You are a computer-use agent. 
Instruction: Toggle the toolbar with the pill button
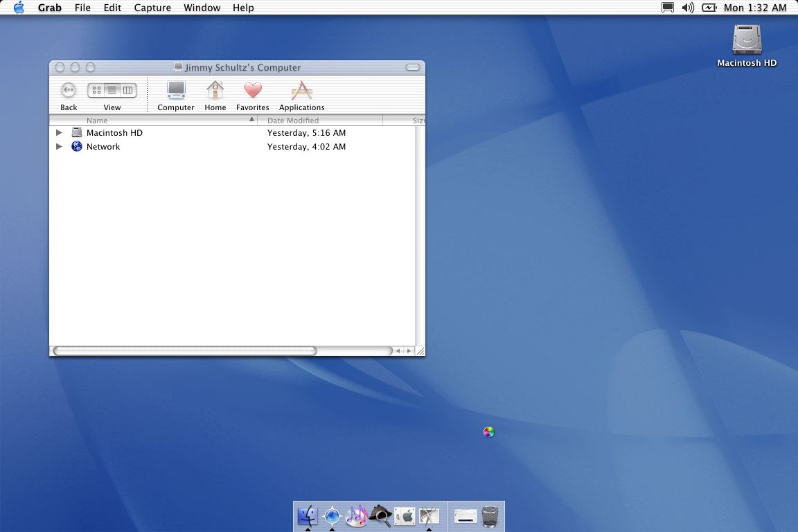(413, 67)
